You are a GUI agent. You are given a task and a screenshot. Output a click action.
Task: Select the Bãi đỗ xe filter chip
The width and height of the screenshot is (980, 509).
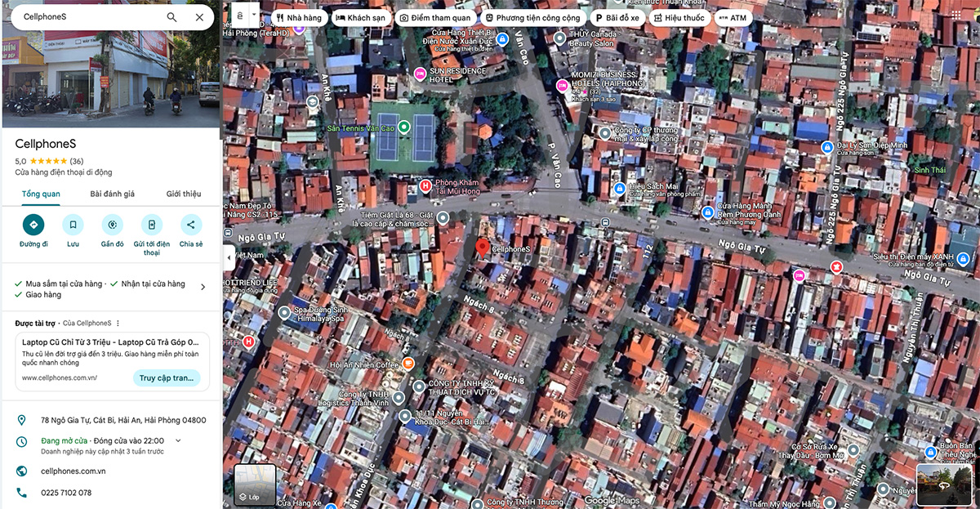pyautogui.click(x=617, y=17)
